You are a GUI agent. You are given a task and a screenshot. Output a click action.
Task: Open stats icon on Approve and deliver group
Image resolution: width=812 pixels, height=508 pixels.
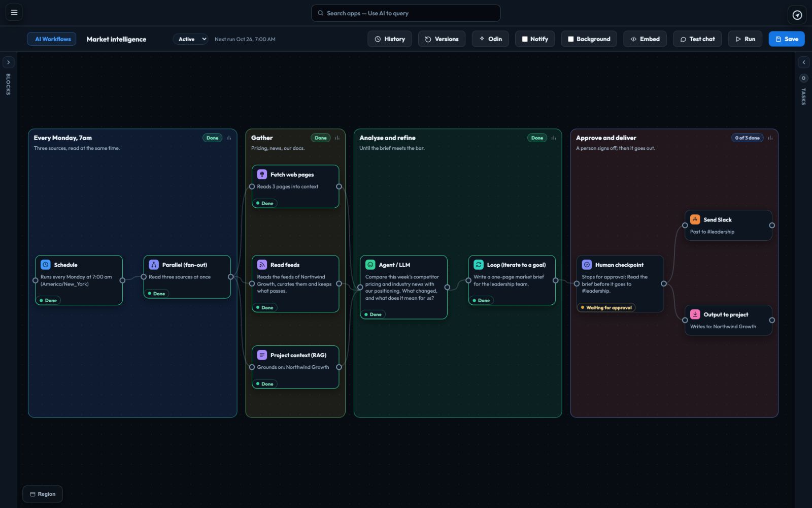coord(770,138)
